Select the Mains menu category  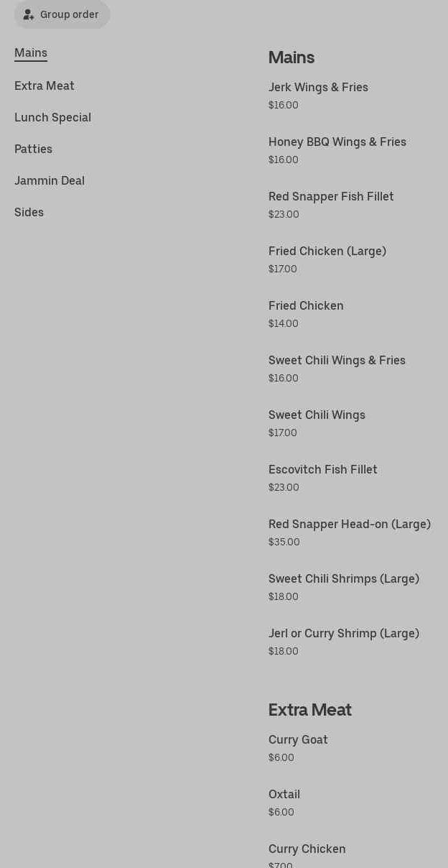click(x=31, y=53)
